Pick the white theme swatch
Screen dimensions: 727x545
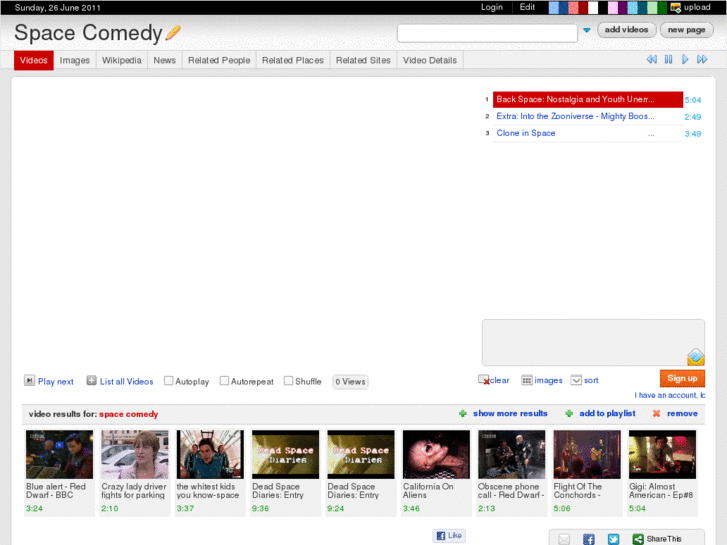[x=593, y=7]
